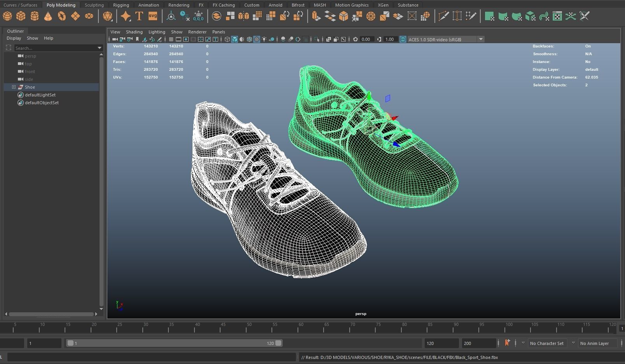The height and width of the screenshot is (364, 625).
Task: Open the viewport Panels menu
Action: click(219, 32)
